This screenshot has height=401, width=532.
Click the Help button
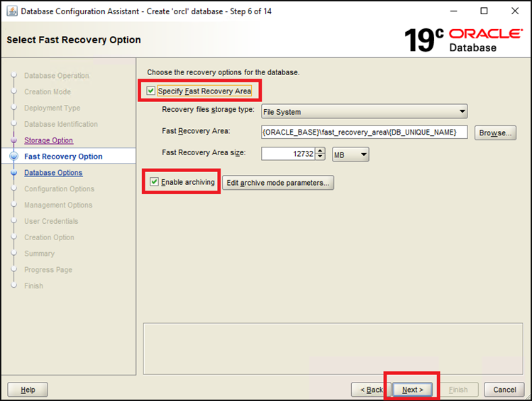[x=28, y=390]
